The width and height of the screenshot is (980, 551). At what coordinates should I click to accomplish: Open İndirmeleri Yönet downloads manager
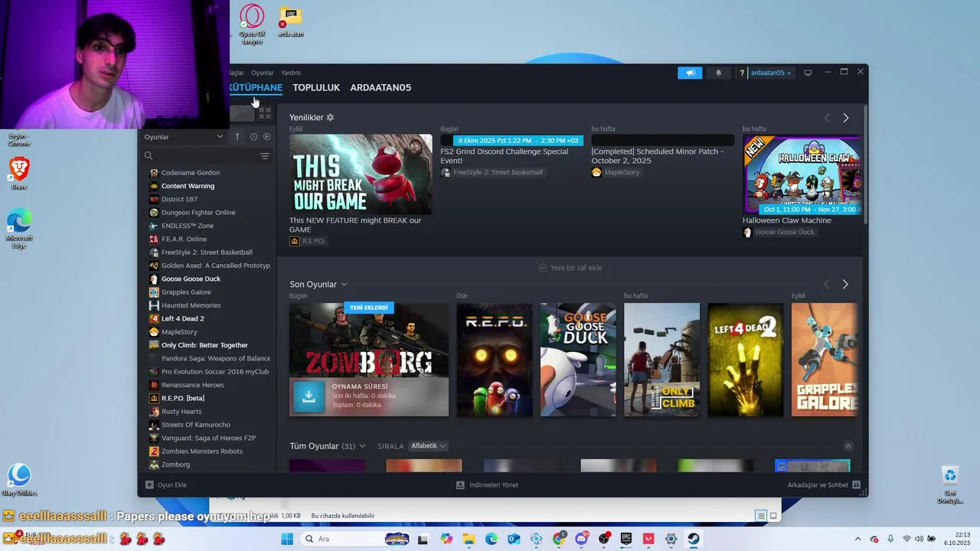(x=487, y=484)
